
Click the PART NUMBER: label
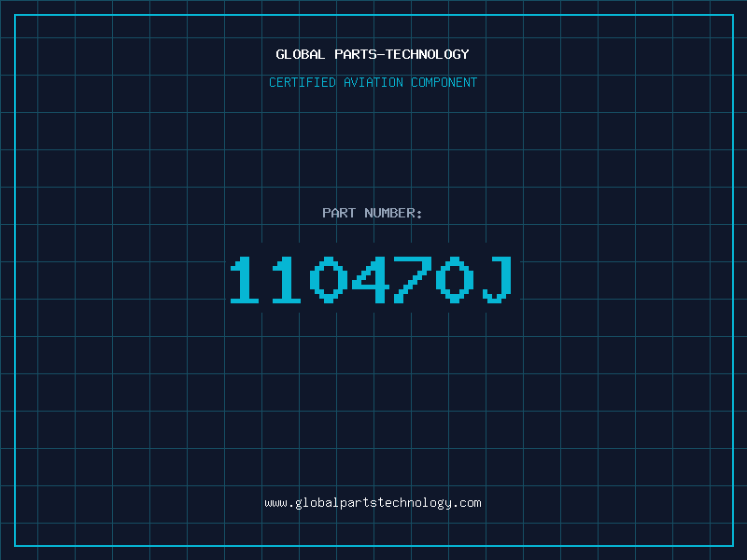[x=373, y=213]
